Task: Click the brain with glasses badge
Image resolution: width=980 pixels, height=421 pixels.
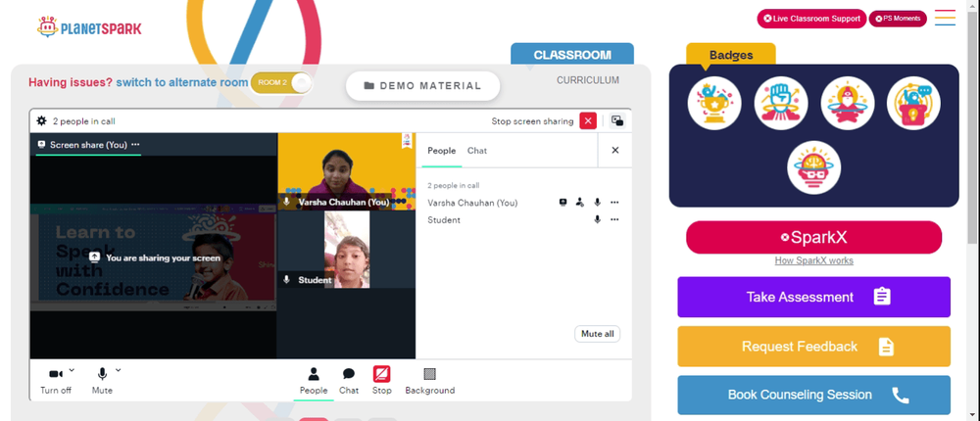Action: [813, 167]
